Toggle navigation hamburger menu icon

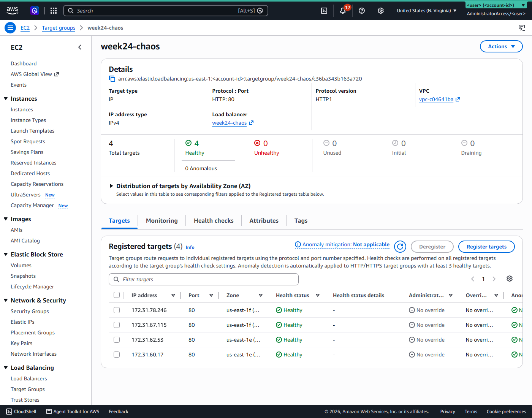(x=10, y=28)
